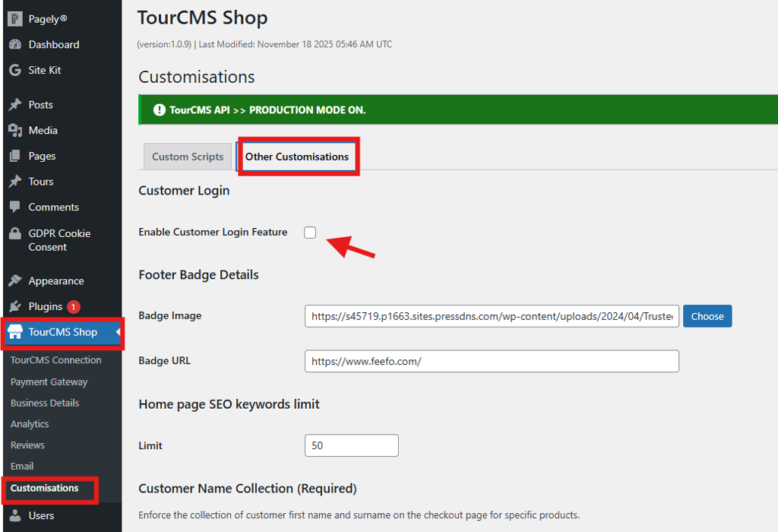Open the TourCMS Connection submenu link
778x532 pixels.
pyautogui.click(x=56, y=360)
